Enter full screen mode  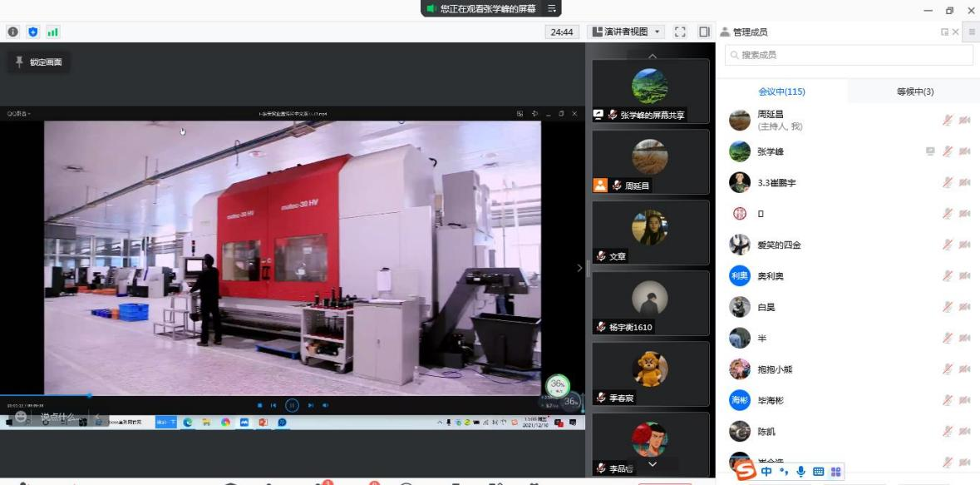point(680,32)
